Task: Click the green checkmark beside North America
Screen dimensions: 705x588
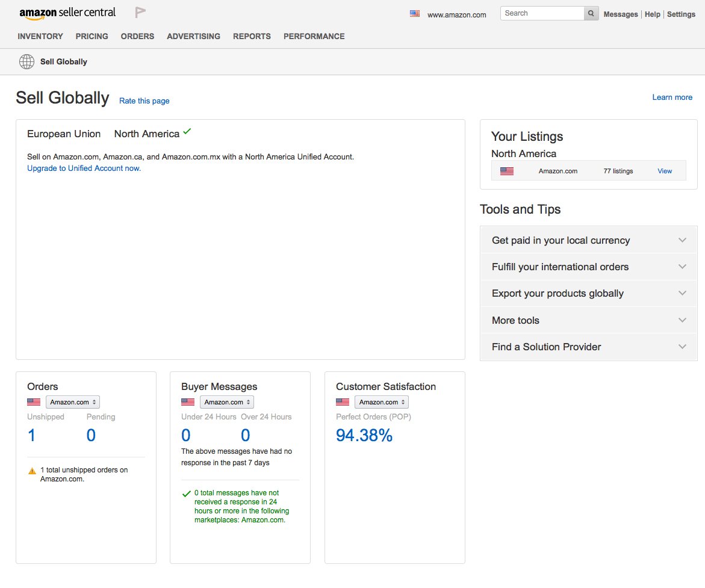Action: pos(187,131)
